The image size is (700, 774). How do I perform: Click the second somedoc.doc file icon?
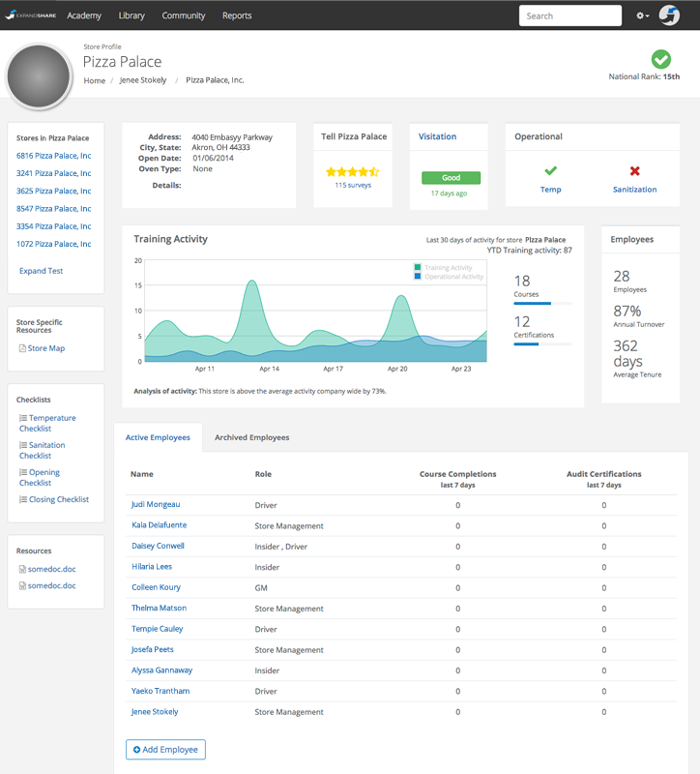(22, 586)
